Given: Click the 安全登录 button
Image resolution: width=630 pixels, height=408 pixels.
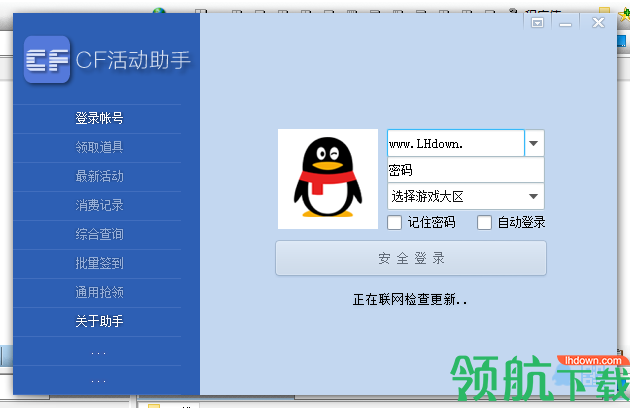Looking at the screenshot, I should 411,258.
